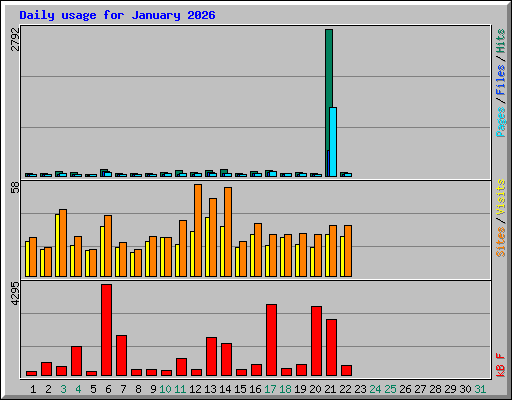
Task: Click day label 23 on the x-axis
Action: (360, 389)
